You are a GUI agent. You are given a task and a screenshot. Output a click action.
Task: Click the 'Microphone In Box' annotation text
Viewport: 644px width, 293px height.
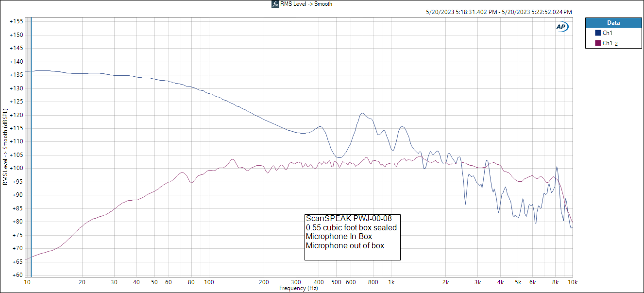click(339, 236)
